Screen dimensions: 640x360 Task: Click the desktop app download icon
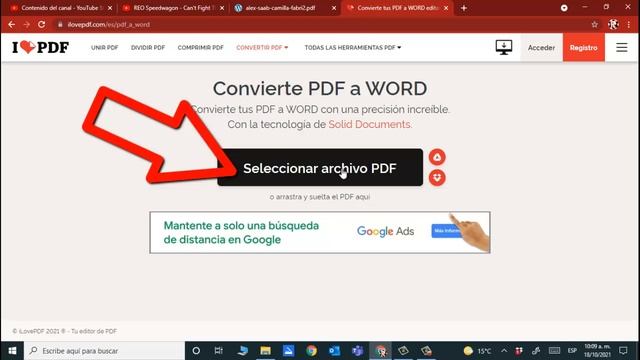504,47
